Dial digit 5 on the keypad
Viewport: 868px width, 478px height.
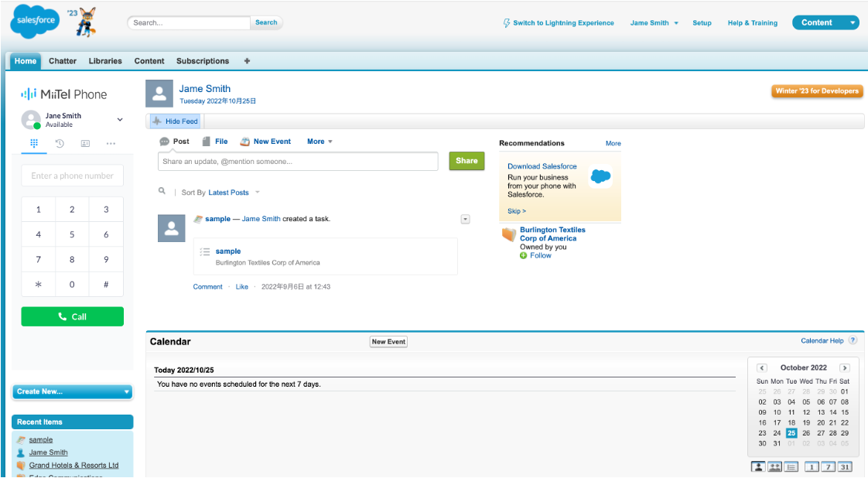pyautogui.click(x=72, y=234)
